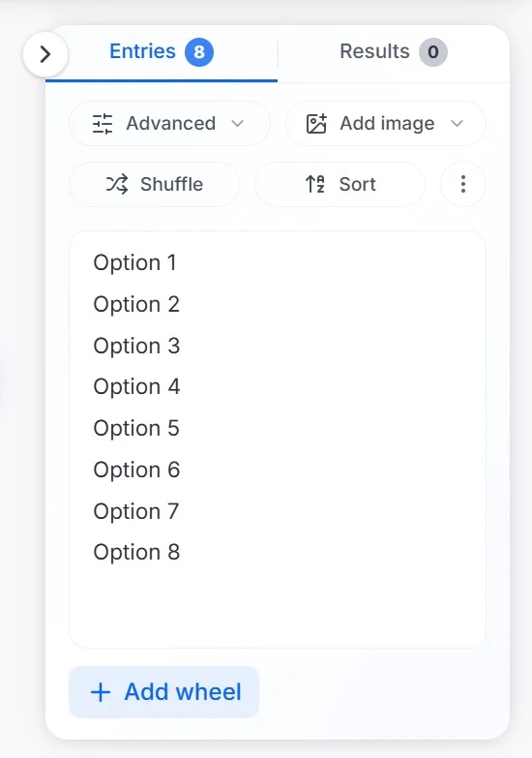The height and width of the screenshot is (758, 532).
Task: Place cursor on Option 4 entry
Action: tap(136, 387)
